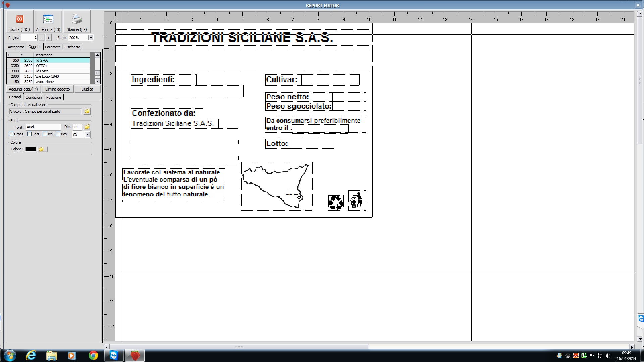Image resolution: width=644 pixels, height=362 pixels.
Task: Click the green device check tray icon
Action: click(584, 356)
